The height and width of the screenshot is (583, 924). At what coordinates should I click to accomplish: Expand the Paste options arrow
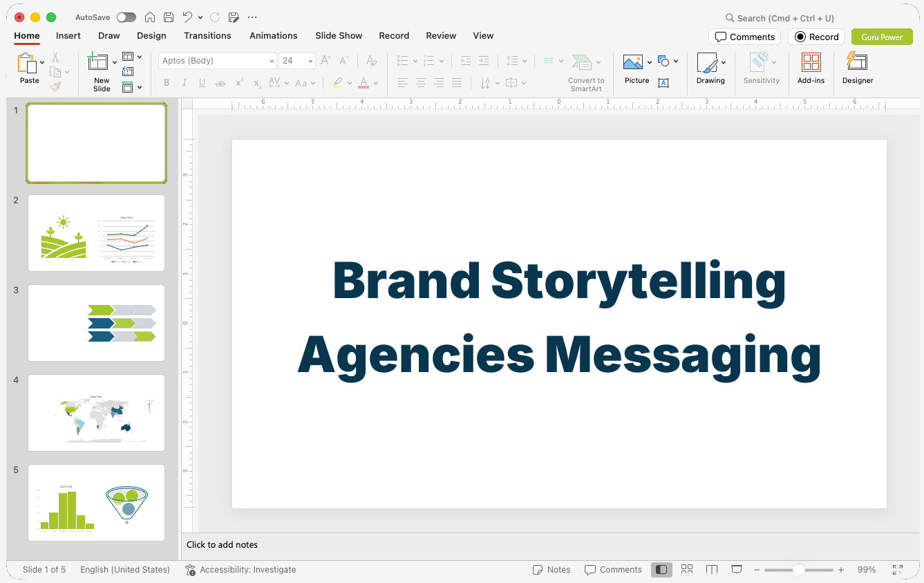tap(42, 62)
